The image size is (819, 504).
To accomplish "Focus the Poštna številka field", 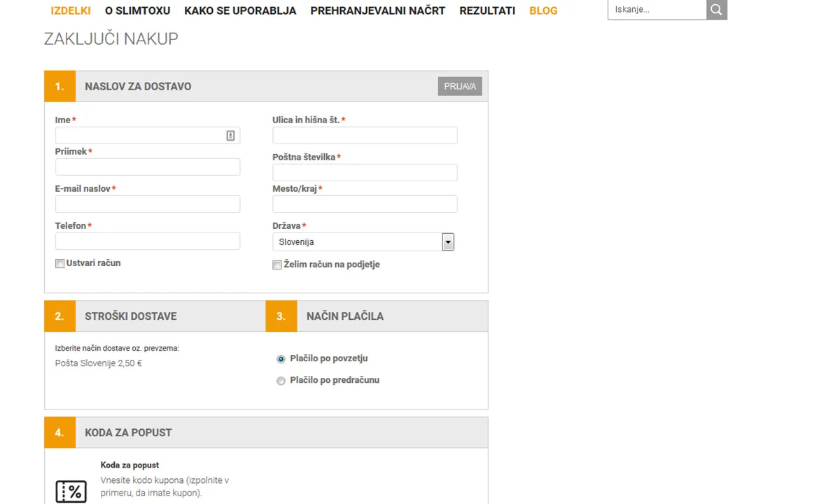I will 365,172.
